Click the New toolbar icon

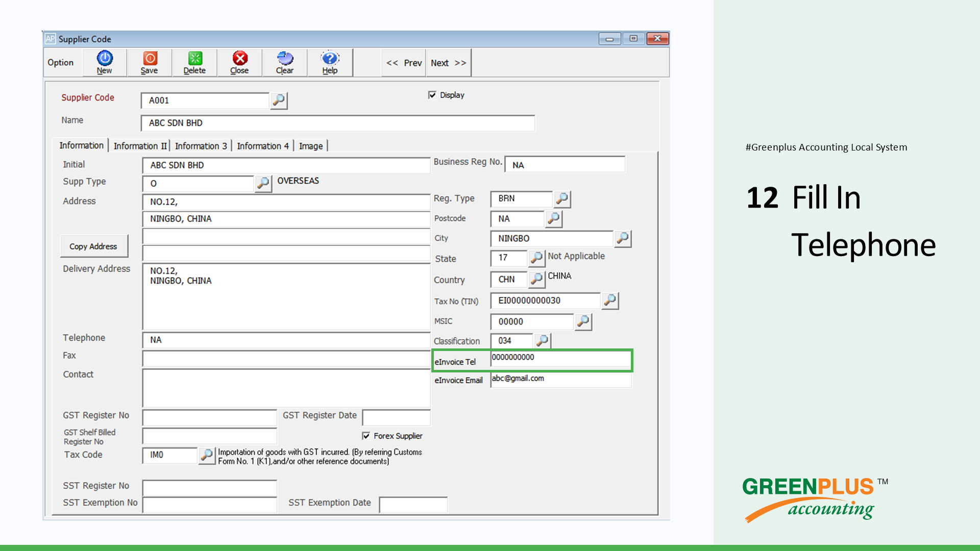pos(105,62)
